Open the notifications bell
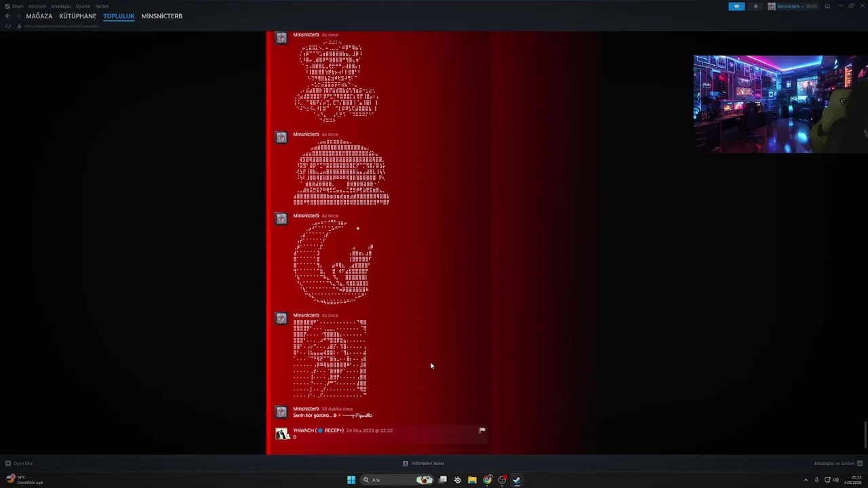Screen dimensions: 868x488 pos(755,6)
